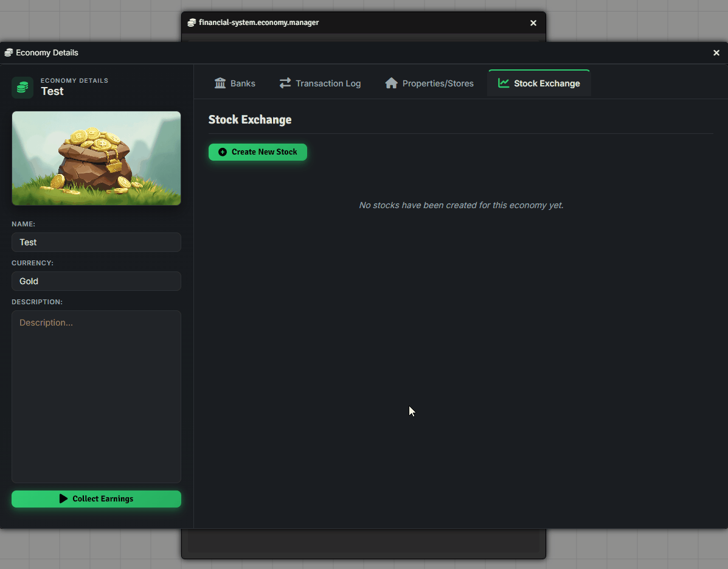Click the green coins icon beside Economy Details
728x569 pixels.
point(23,87)
